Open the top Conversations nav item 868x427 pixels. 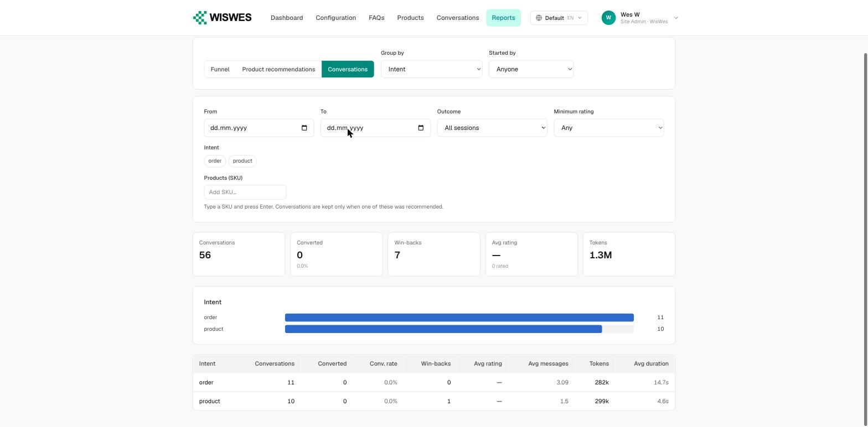click(x=458, y=18)
